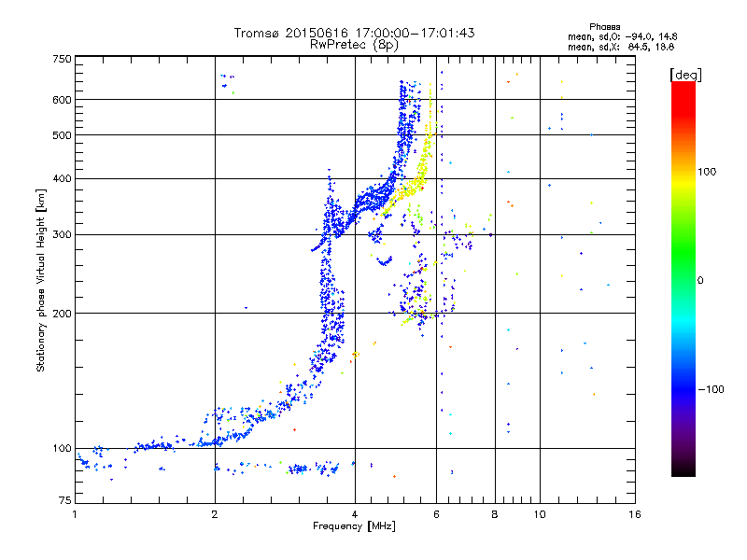Click the y-axis tick label '400'
Viewport: 747px width, 560px height.
coord(62,178)
